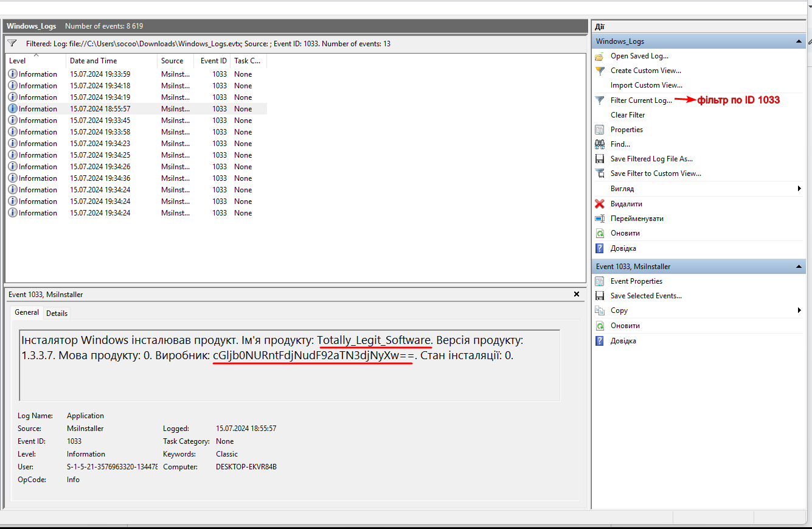
Task: Click the Open Saved Log folder icon
Action: (x=599, y=56)
